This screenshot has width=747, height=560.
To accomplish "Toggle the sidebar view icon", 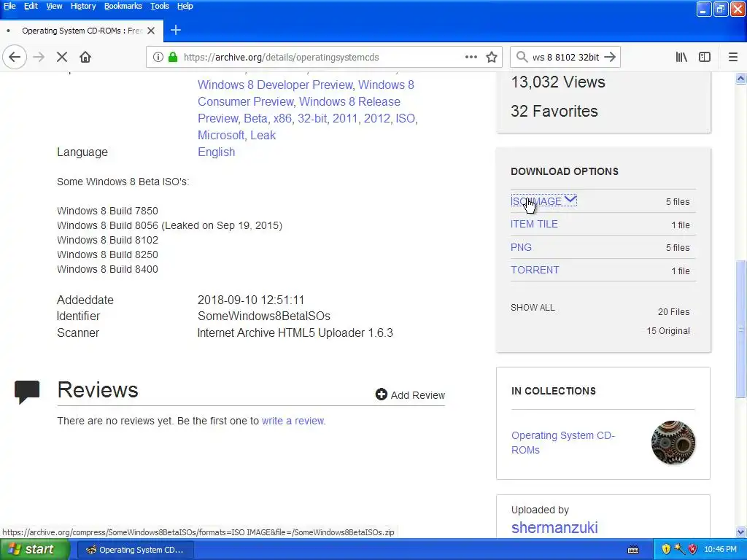I will tap(705, 57).
